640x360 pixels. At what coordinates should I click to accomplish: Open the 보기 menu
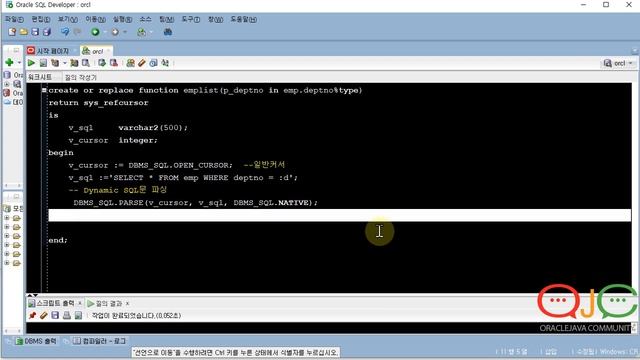coord(68,19)
